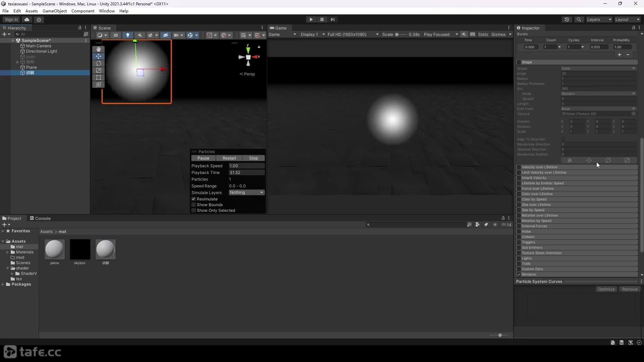Viewport: 644px width, 362px height.
Task: Open the Layout dropdown
Action: pos(627,19)
